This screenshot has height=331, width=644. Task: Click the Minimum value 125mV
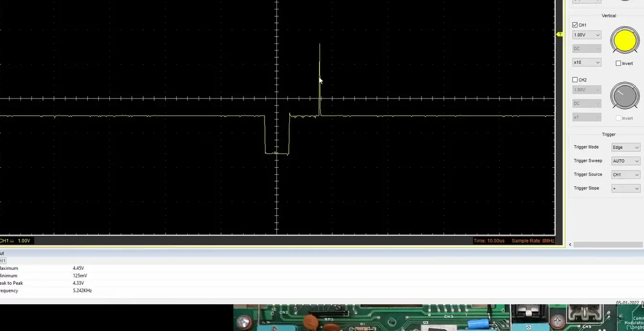tap(80, 276)
